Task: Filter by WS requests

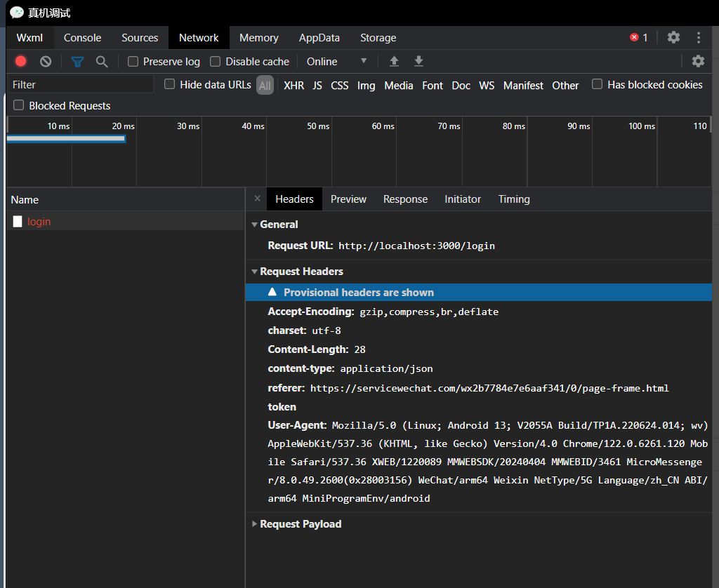Action: pyautogui.click(x=487, y=85)
